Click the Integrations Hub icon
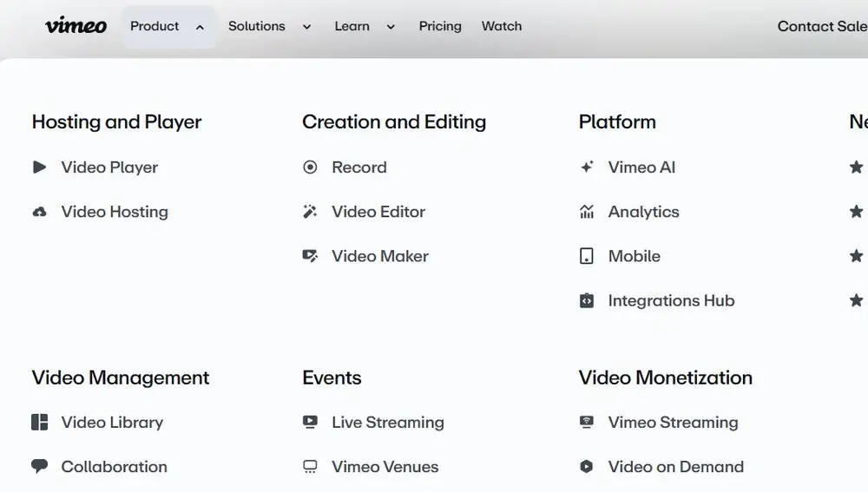 click(587, 300)
